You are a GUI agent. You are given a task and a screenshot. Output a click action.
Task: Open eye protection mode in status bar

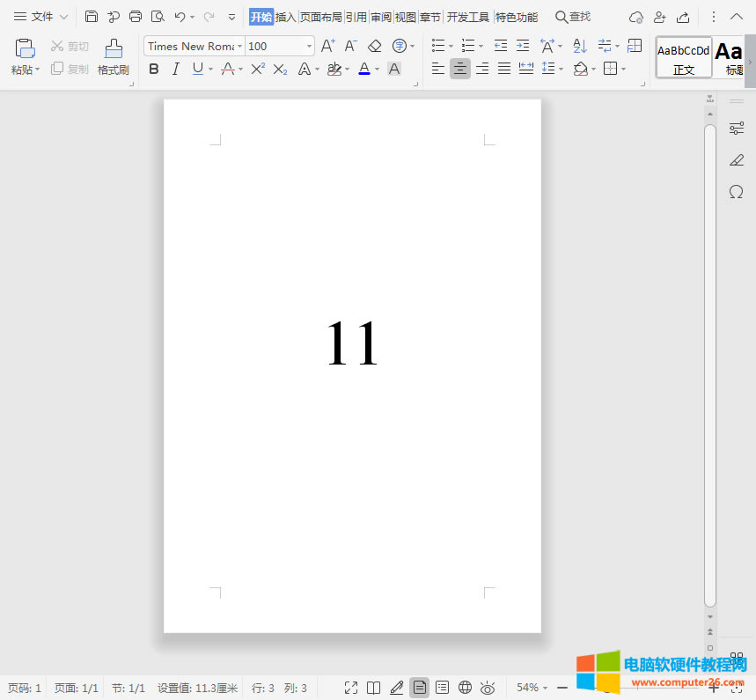[488, 688]
